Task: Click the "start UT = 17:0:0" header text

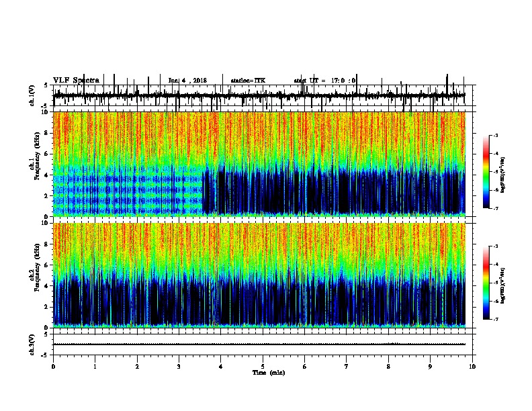Action: pyautogui.click(x=324, y=81)
